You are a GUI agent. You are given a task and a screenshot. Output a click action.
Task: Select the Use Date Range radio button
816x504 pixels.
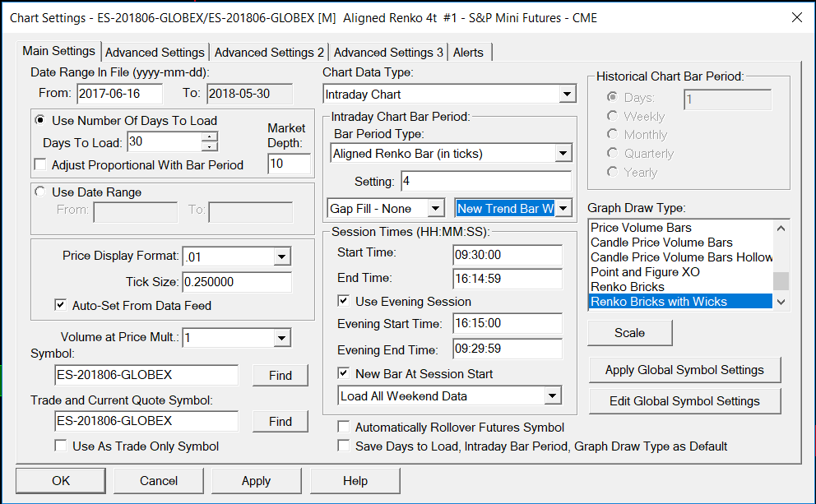(39, 192)
